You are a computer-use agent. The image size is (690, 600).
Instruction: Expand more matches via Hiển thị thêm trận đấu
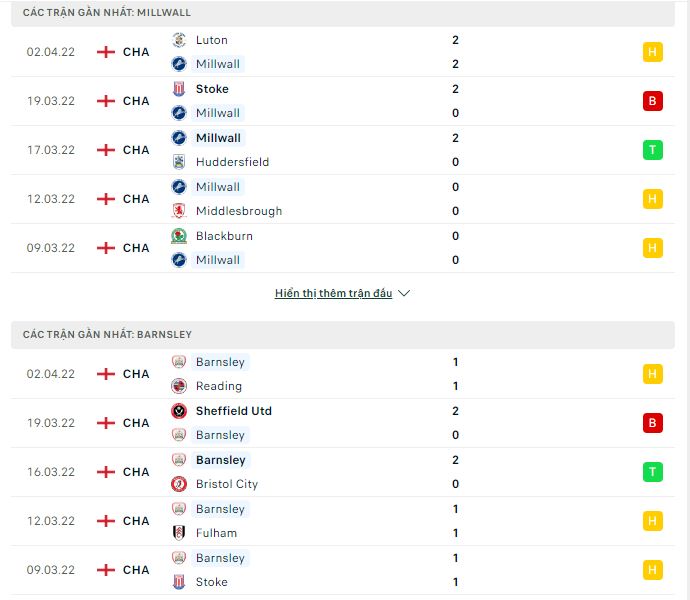(333, 293)
